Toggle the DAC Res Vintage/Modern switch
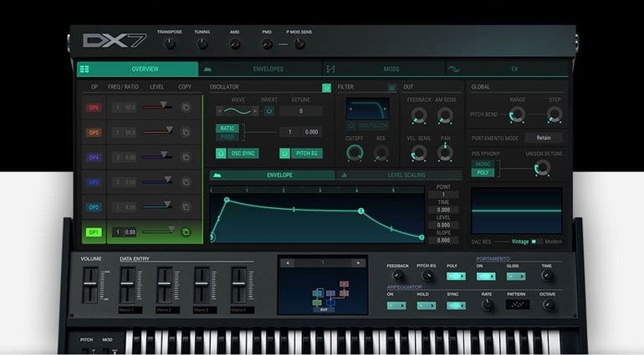The width and height of the screenshot is (644, 355). [x=537, y=241]
